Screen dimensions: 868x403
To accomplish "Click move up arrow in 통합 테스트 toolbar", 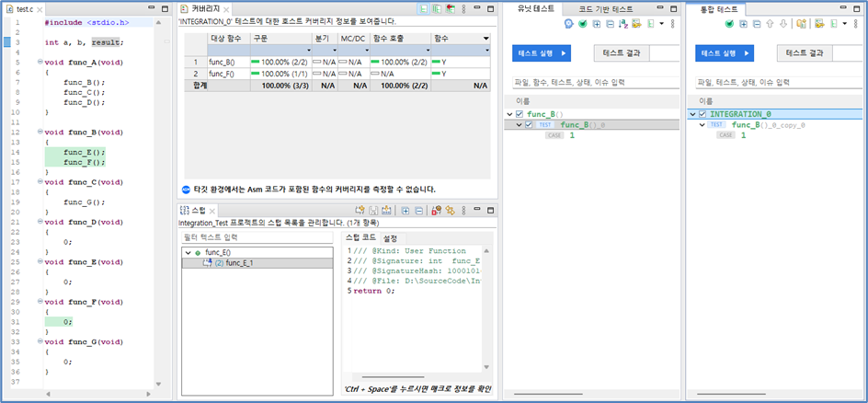I will (x=770, y=24).
